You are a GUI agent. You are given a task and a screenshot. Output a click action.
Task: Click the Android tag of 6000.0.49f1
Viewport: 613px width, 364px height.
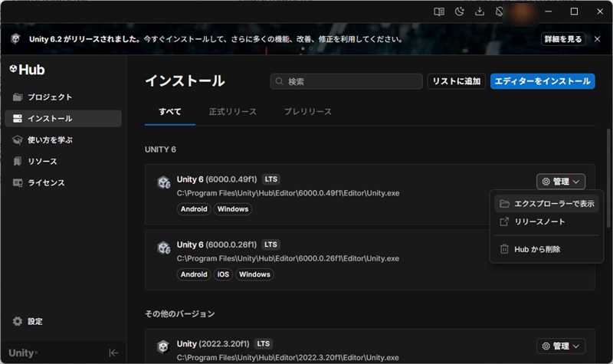tap(194, 209)
